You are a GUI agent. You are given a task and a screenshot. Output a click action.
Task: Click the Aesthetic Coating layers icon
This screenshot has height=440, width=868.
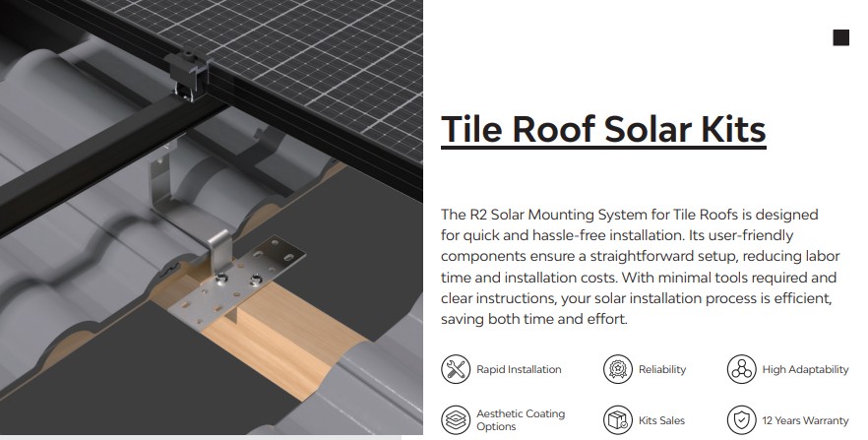[x=456, y=420]
